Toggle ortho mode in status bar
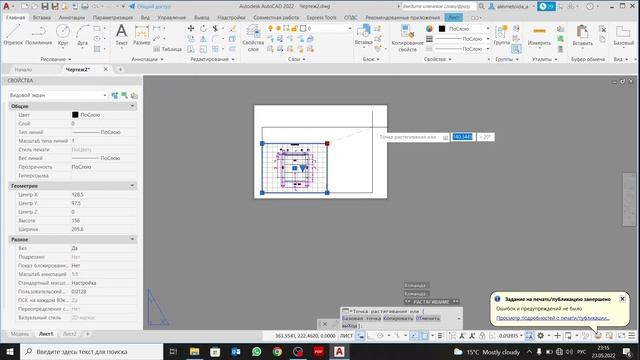This screenshot has width=640, height=360. (370, 336)
